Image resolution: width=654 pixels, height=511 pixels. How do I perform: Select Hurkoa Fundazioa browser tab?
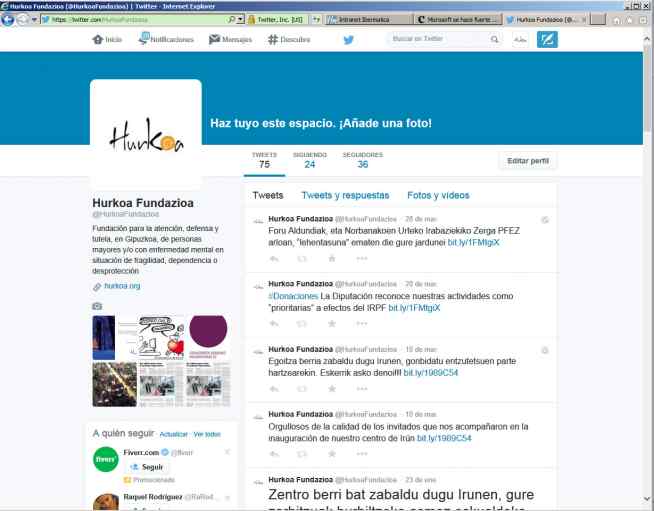click(x=547, y=20)
